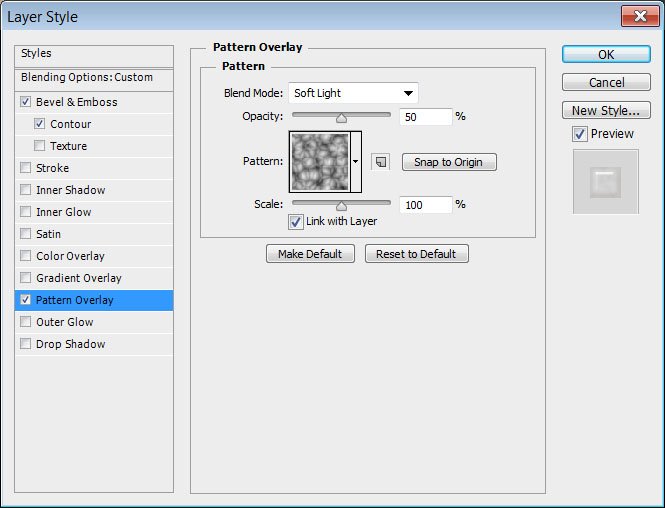665x508 pixels.
Task: Disable the Preview checkbox
Action: (580, 134)
